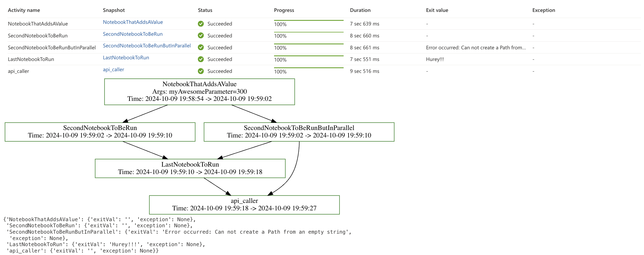The image size is (644, 255).
Task: Open SecondNotebookToBeRunButInParallel snapshot link
Action: pyautogui.click(x=147, y=46)
